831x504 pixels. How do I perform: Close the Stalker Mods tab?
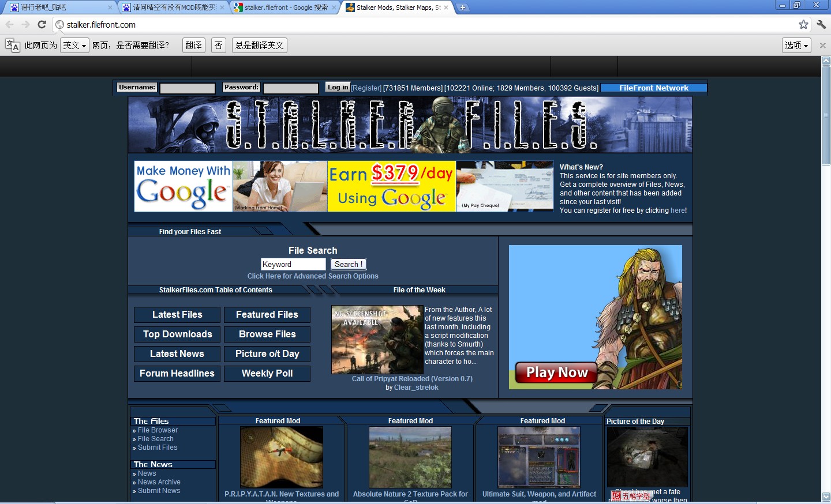coord(446,7)
